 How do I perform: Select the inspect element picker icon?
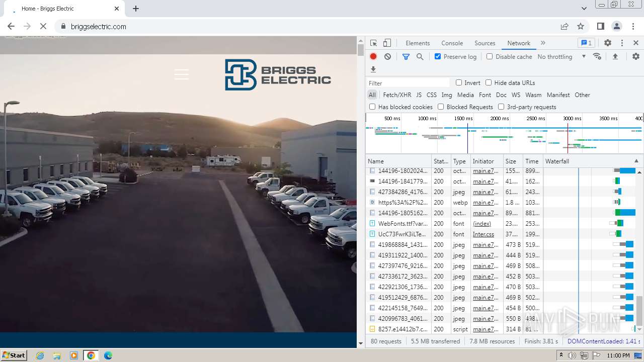(373, 43)
